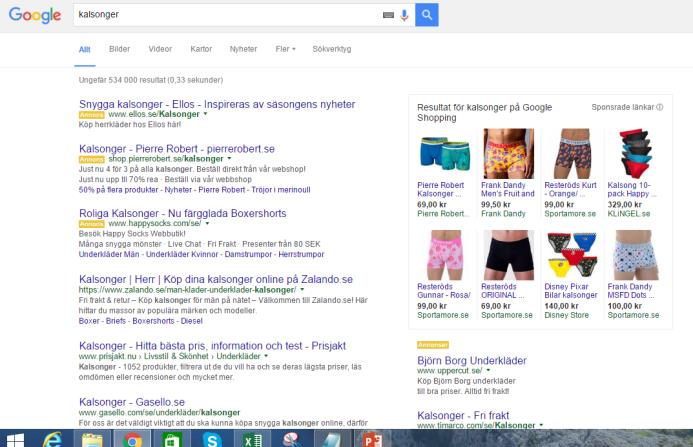Viewport: 693px width, 447px height.
Task: Open Snygga kalsonger - Ellos result
Action: point(217,104)
